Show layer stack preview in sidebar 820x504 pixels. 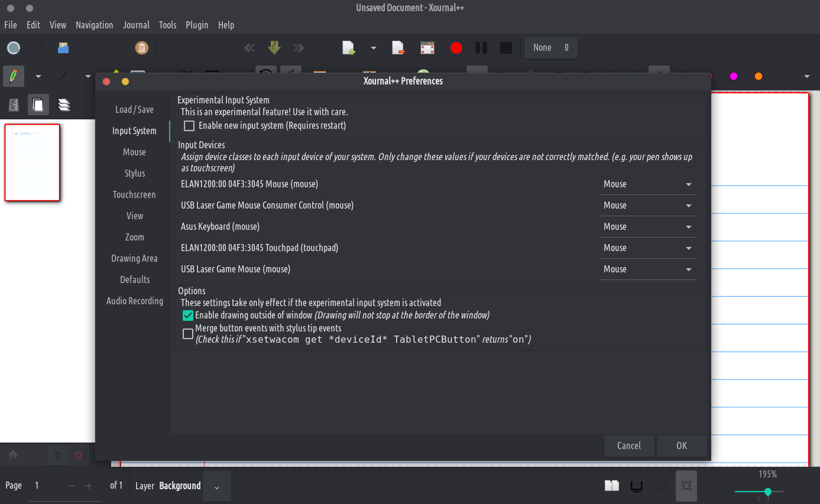pyautogui.click(x=64, y=105)
